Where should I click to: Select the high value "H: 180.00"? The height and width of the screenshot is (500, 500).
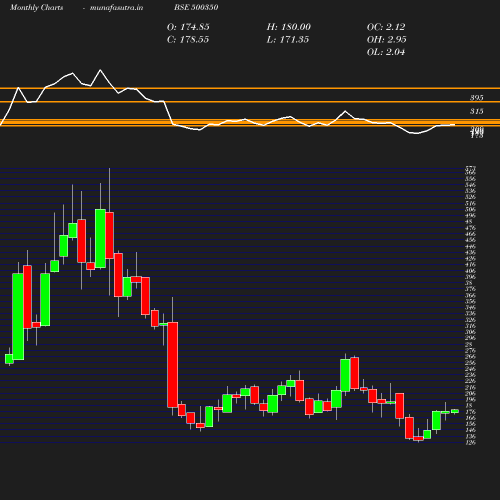(x=288, y=27)
